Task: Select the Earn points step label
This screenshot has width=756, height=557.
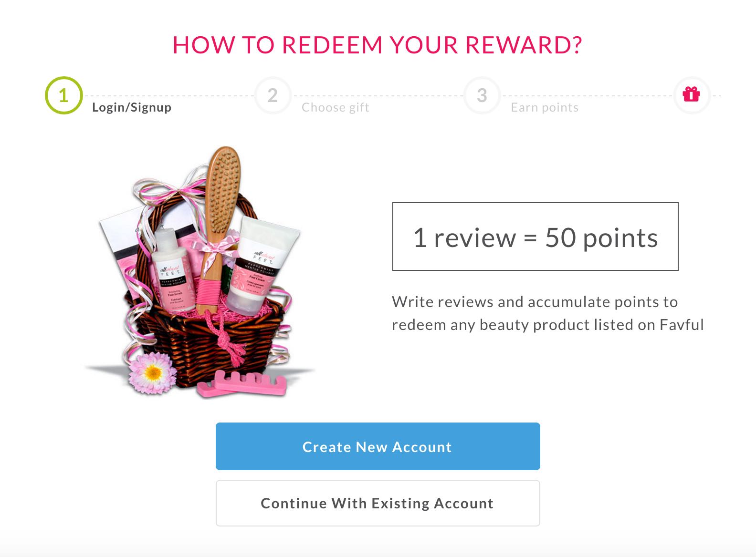Action: (x=545, y=107)
